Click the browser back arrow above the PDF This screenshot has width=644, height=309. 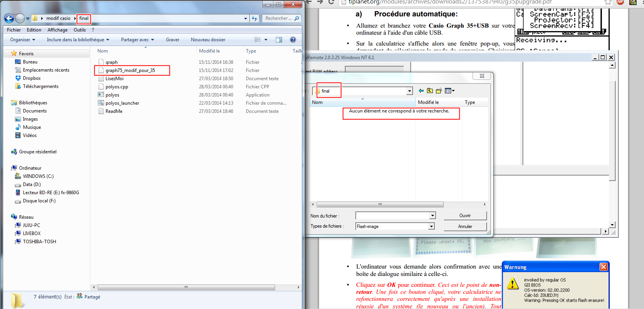[x=309, y=2]
